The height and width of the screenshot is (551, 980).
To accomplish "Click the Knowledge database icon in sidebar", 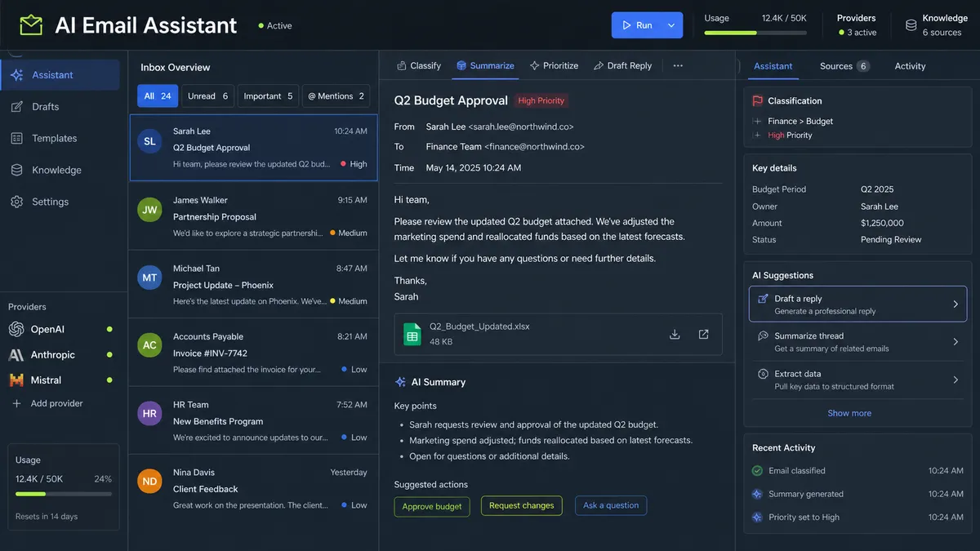I will click(16, 171).
